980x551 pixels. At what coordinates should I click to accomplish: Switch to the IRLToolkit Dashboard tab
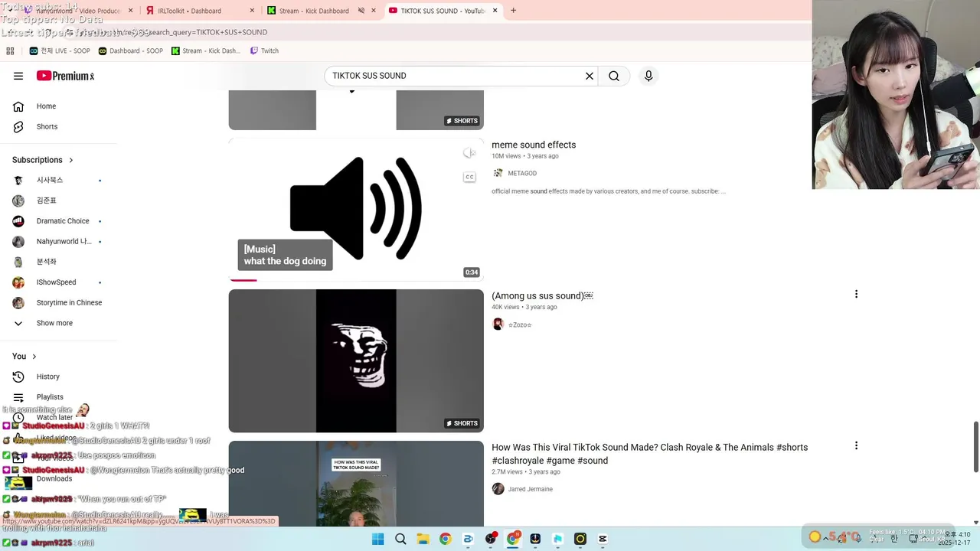point(200,11)
